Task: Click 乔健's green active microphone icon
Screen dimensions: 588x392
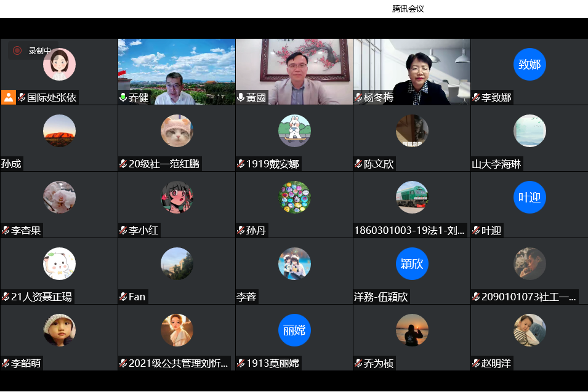Action: (123, 98)
